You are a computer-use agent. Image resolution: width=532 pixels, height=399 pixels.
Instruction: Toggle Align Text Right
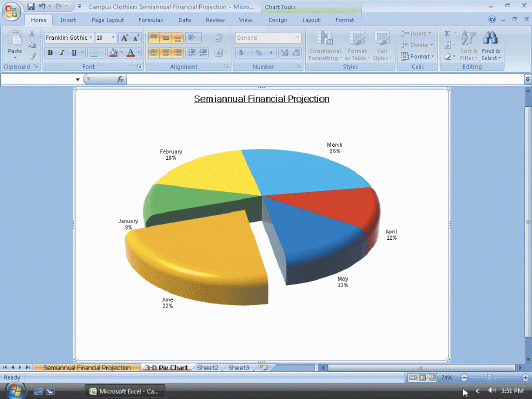[x=177, y=53]
